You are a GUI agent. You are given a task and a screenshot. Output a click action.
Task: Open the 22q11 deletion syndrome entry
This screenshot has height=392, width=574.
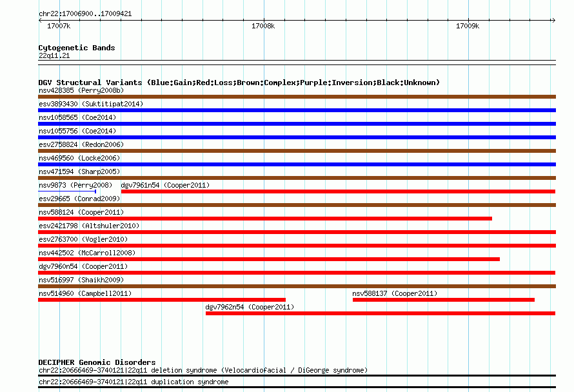coord(203,371)
